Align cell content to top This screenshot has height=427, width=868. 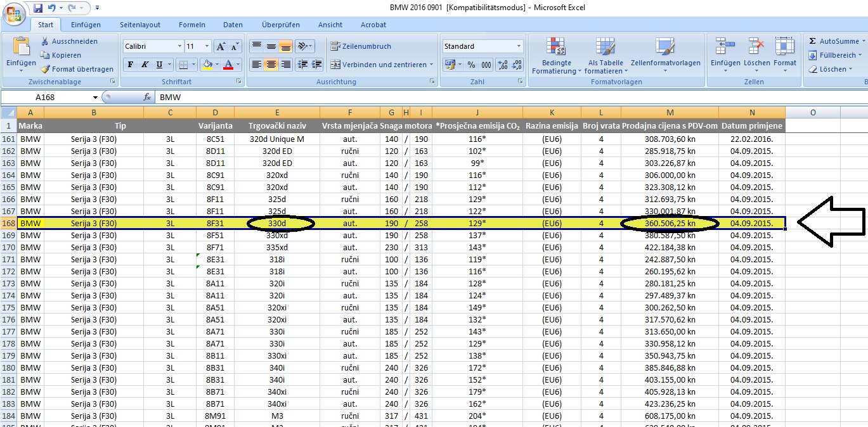(256, 46)
